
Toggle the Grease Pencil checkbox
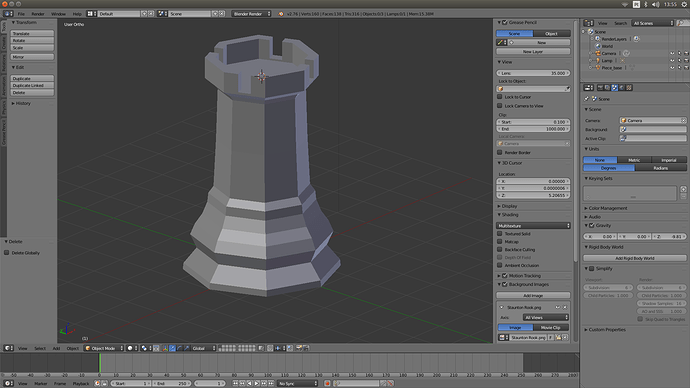505,22
